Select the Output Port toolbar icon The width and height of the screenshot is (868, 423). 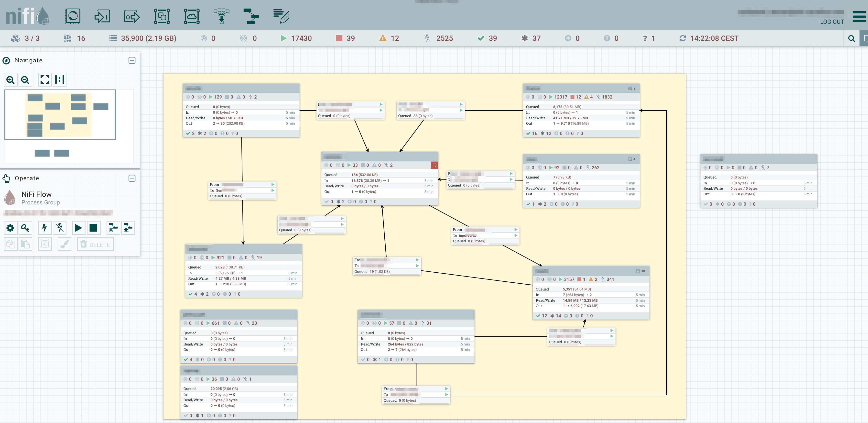coord(132,16)
